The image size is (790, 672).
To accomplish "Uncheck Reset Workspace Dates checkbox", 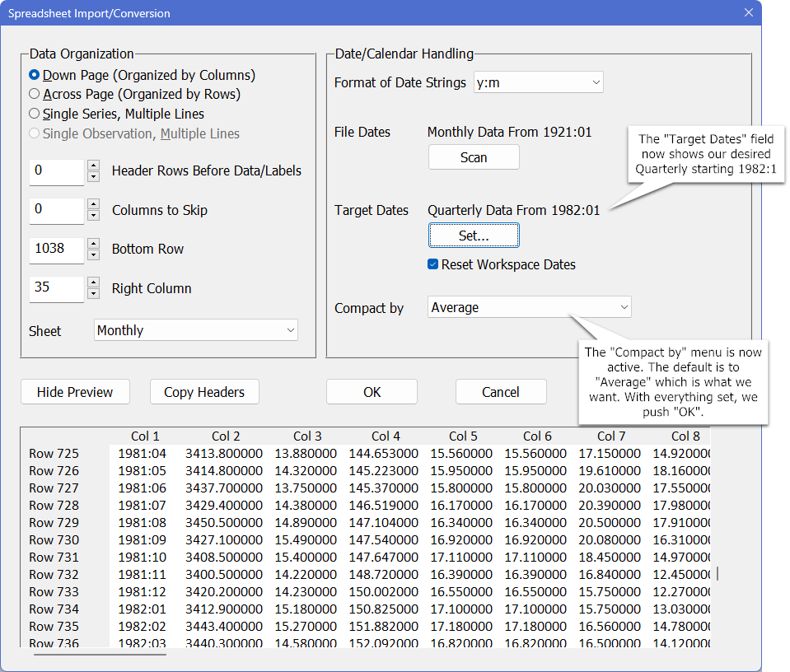I will click(x=433, y=265).
